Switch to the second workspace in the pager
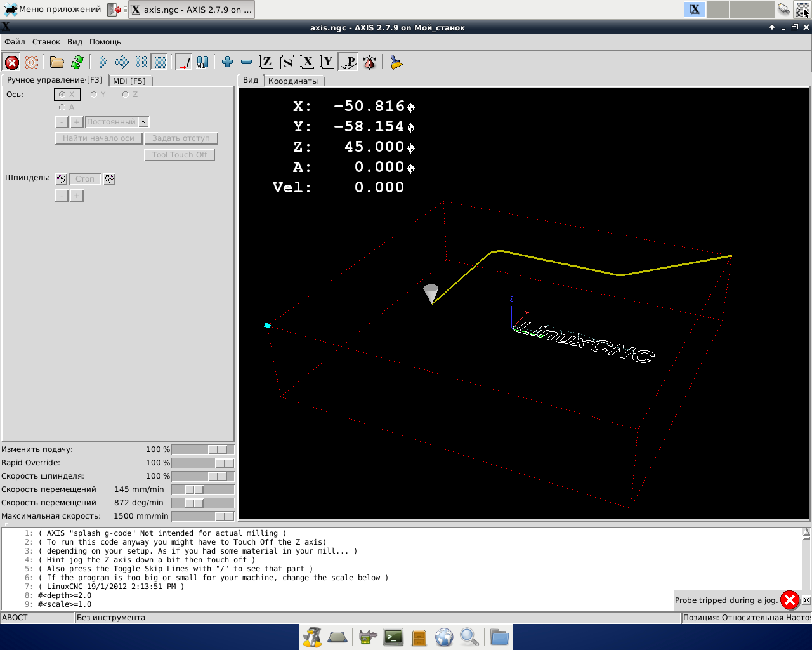Screen dimensions: 812x650 [717, 10]
